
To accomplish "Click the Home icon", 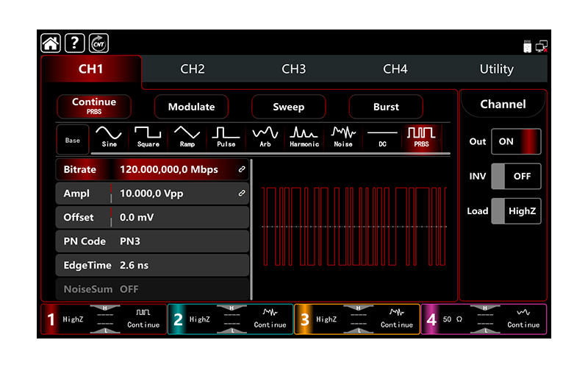I will [51, 43].
